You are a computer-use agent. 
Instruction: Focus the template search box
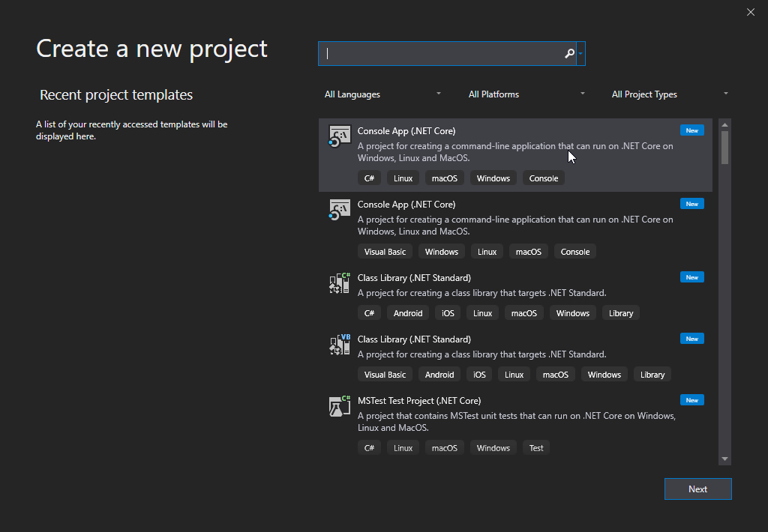(x=442, y=53)
